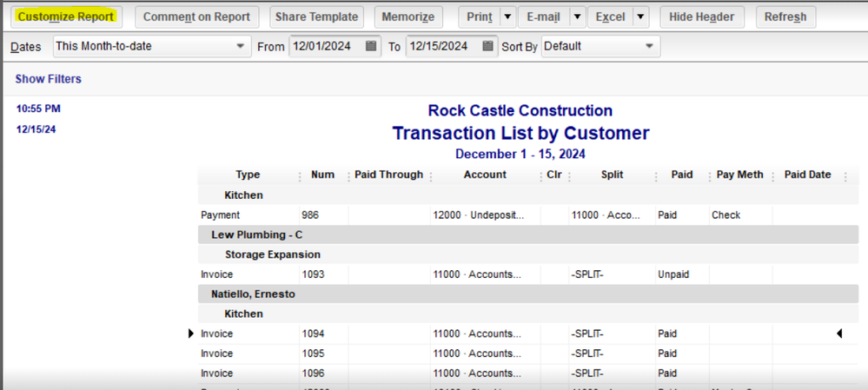Click the 11000 · Accounts... cell of invoice 1096
The width and height of the screenshot is (868, 390).
tap(477, 373)
